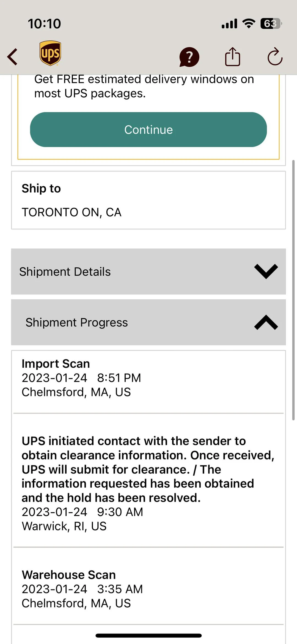Refresh the tracking page
The width and height of the screenshot is (297, 644).
click(x=275, y=56)
